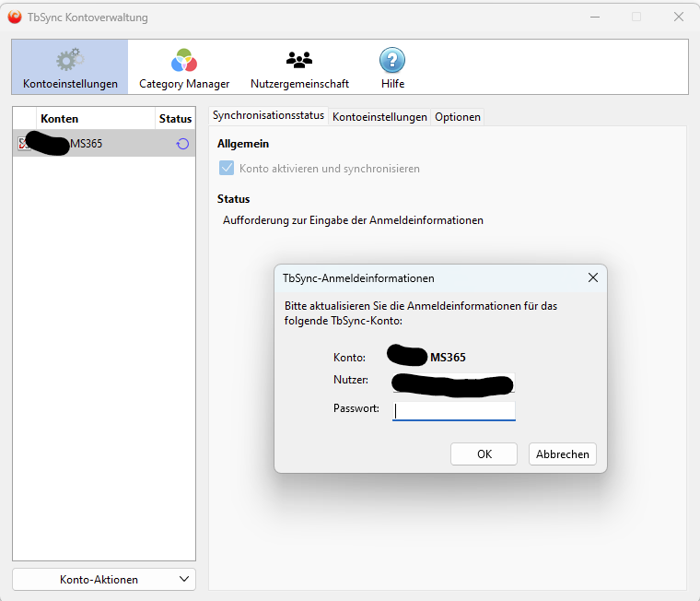Click the Thunderbird icon in title bar
The height and width of the screenshot is (601, 700).
click(x=15, y=17)
